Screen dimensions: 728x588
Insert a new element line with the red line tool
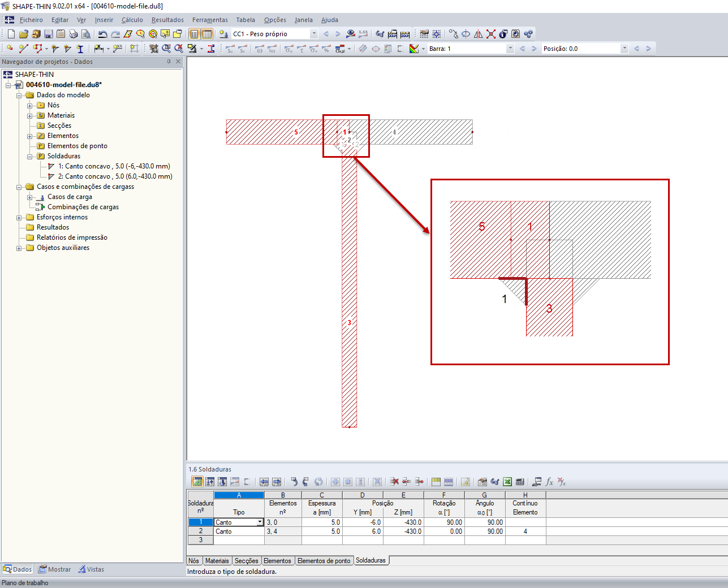click(x=24, y=49)
